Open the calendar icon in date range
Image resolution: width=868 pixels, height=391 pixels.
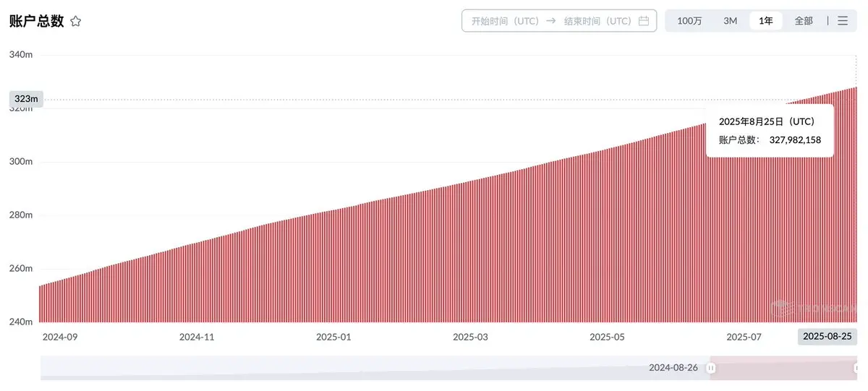coord(644,21)
